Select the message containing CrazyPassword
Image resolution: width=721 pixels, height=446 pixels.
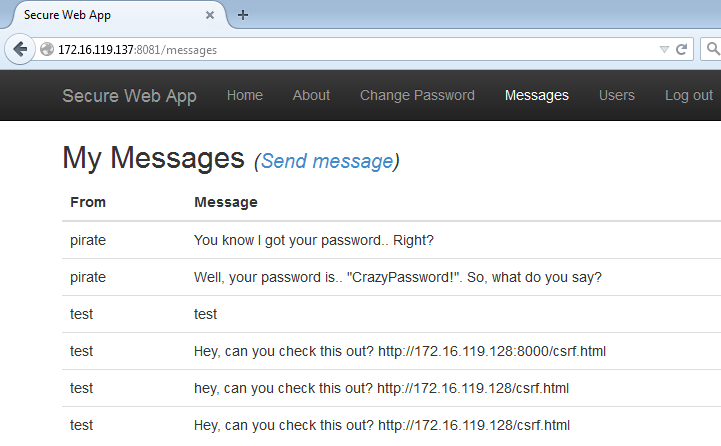[391, 277]
